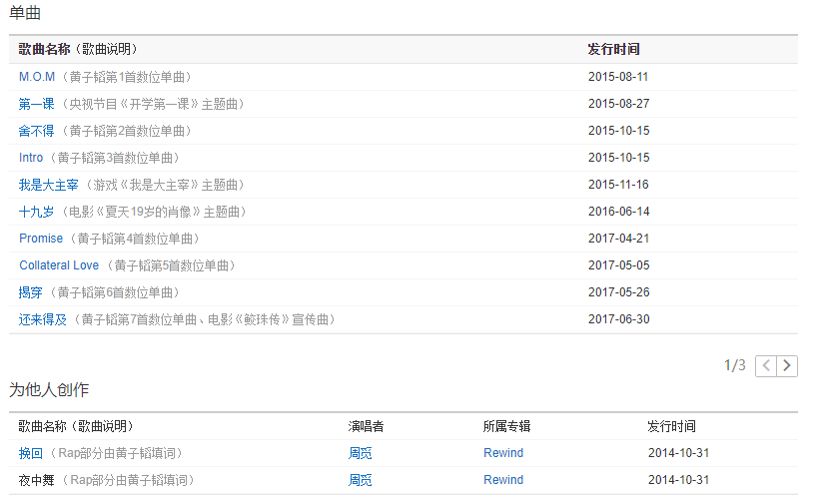The image size is (816, 504).
Task: Click the 还来得及 song link
Action: click(43, 319)
